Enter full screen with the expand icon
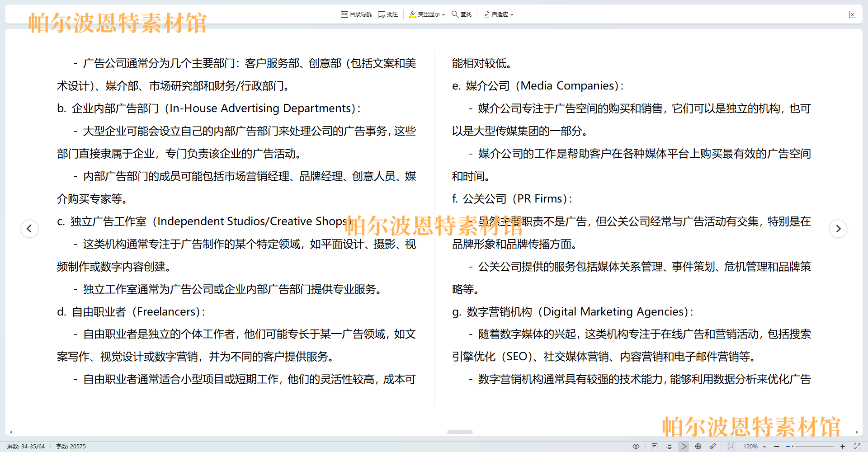 [x=857, y=446]
